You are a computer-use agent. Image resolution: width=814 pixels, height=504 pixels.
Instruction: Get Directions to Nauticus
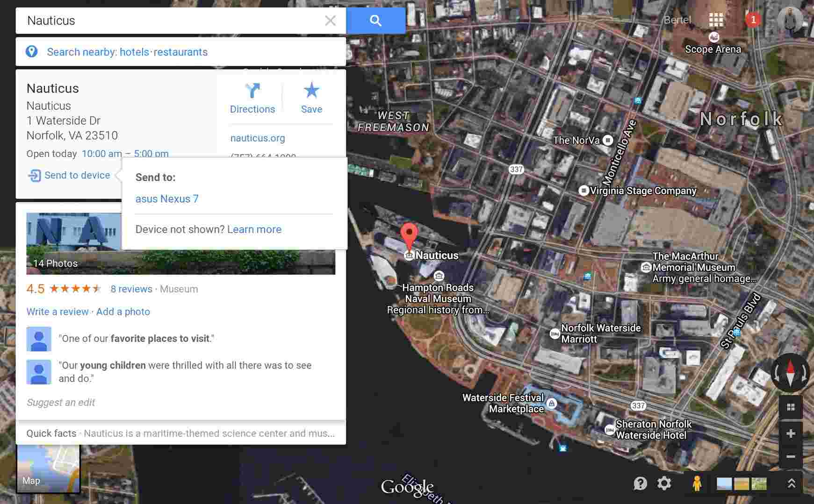click(252, 99)
